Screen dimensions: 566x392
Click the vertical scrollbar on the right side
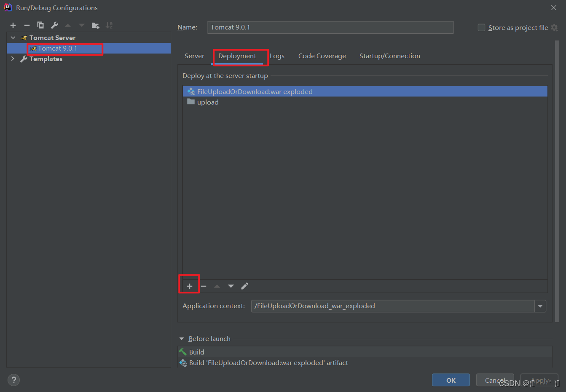point(557,181)
